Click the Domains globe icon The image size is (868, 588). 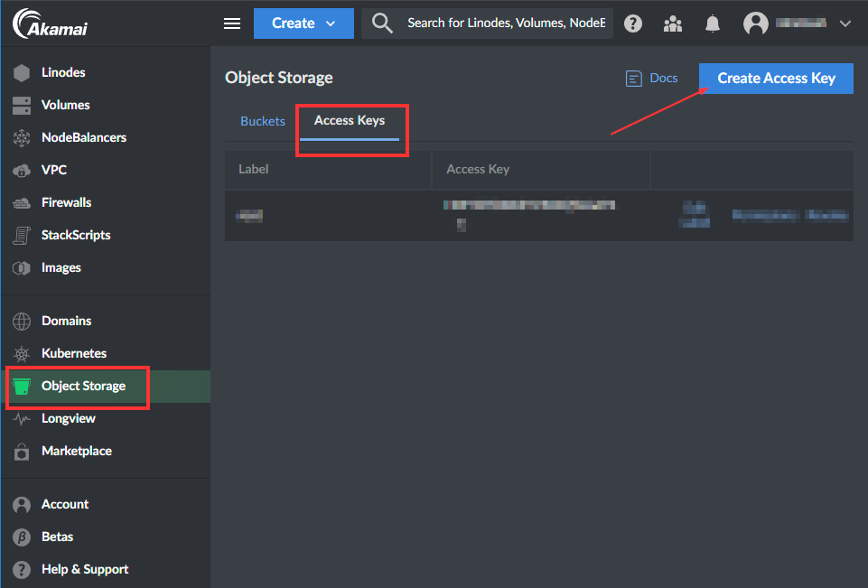[x=22, y=322]
